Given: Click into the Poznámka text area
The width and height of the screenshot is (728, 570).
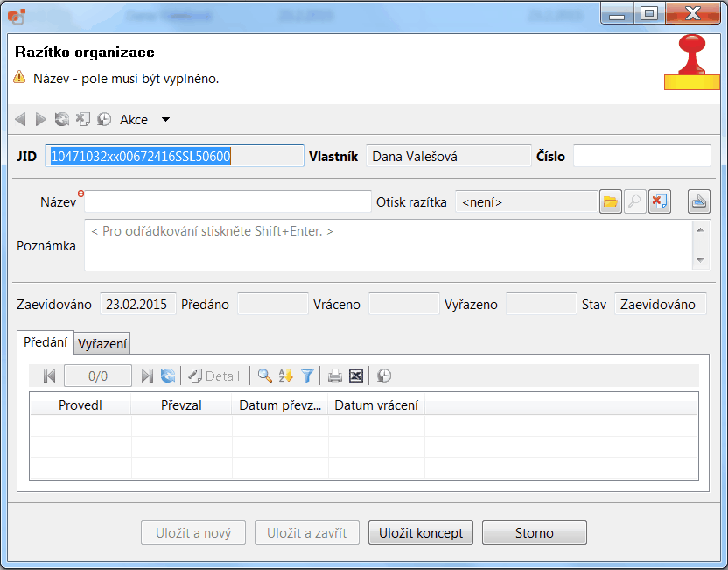Looking at the screenshot, I should (x=388, y=245).
